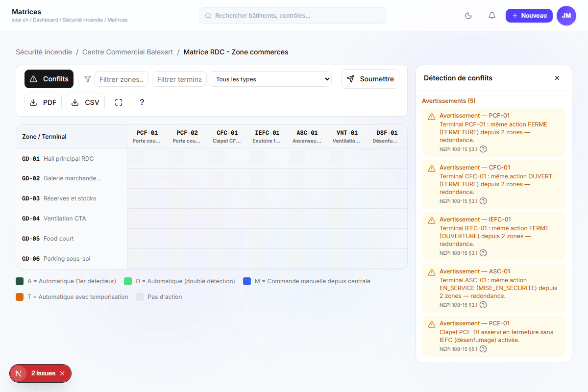
Task: Open Centre Commercial Balexert breadcrumb
Action: click(x=127, y=52)
